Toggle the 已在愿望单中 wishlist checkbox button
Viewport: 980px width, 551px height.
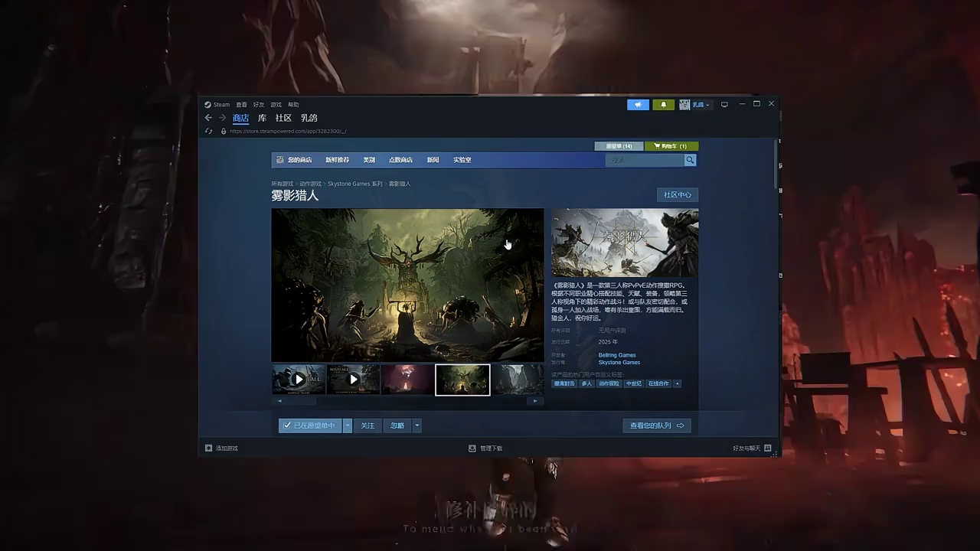310,425
